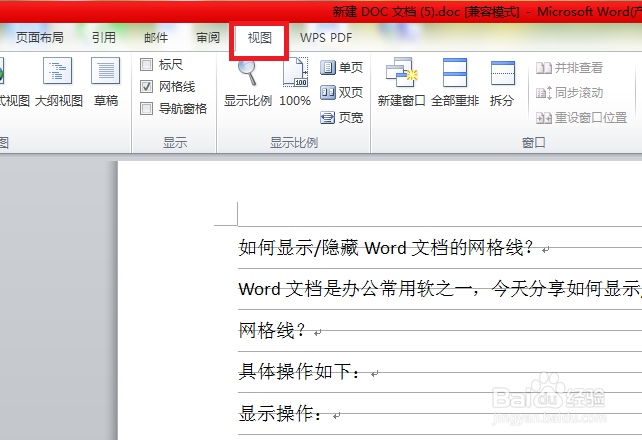
Task: Open the Review (审阅) tab
Action: (x=208, y=38)
